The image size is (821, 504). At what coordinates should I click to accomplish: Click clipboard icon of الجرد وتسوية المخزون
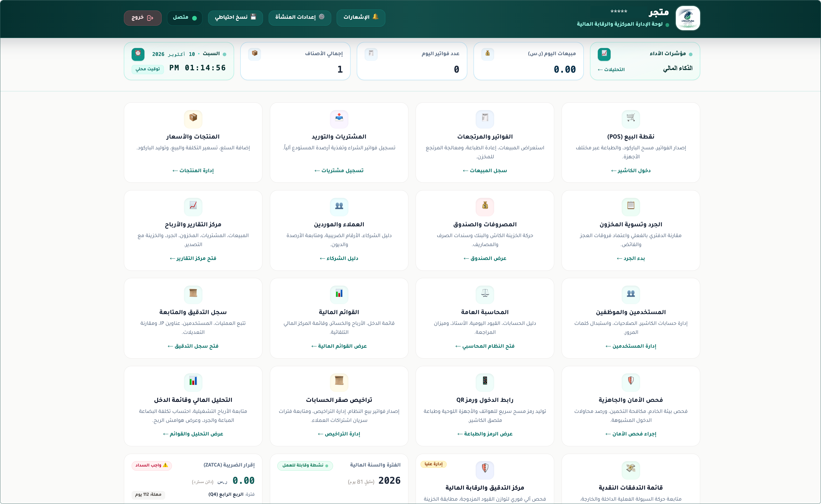click(x=631, y=207)
